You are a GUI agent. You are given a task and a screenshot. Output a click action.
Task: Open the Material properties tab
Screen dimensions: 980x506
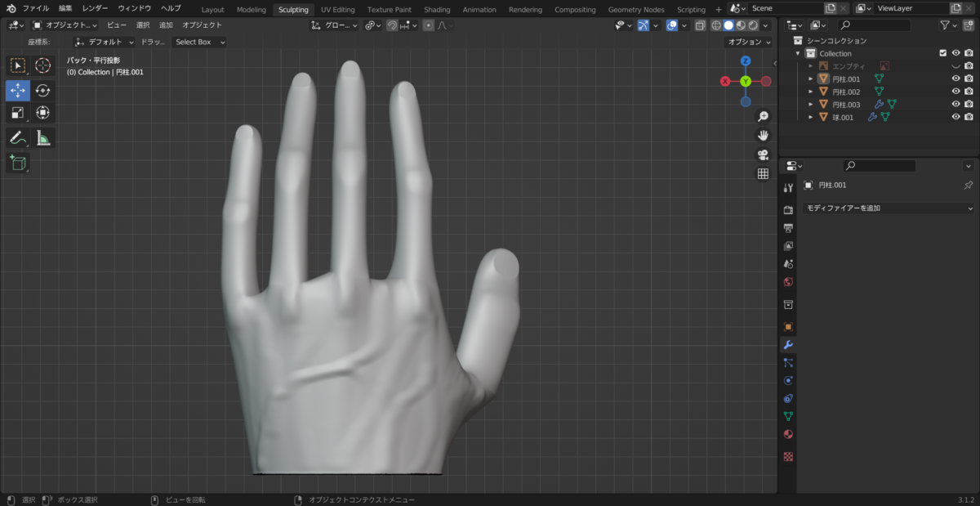pyautogui.click(x=788, y=434)
